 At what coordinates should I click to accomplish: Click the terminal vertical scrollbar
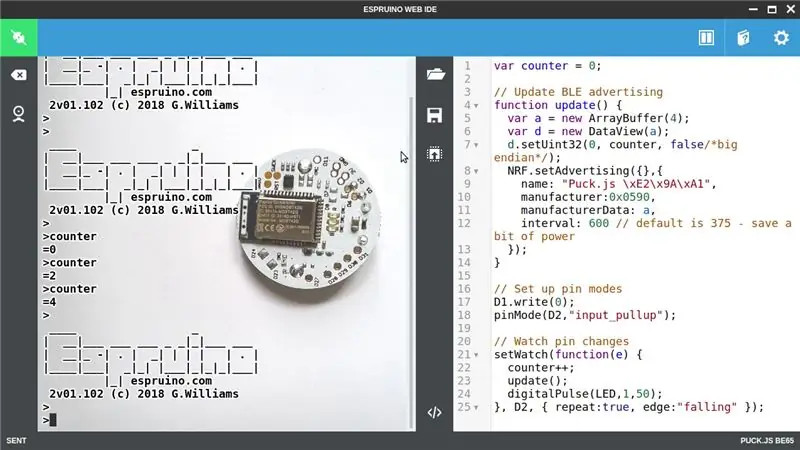tap(412, 263)
